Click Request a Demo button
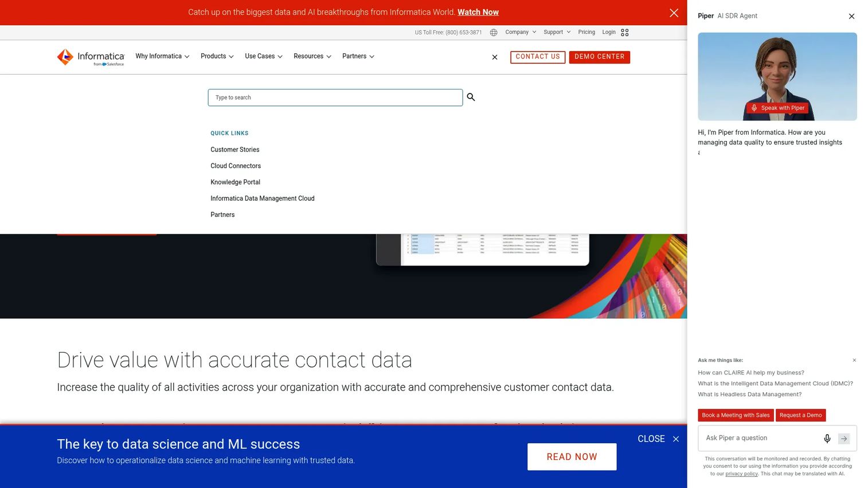 click(x=801, y=415)
